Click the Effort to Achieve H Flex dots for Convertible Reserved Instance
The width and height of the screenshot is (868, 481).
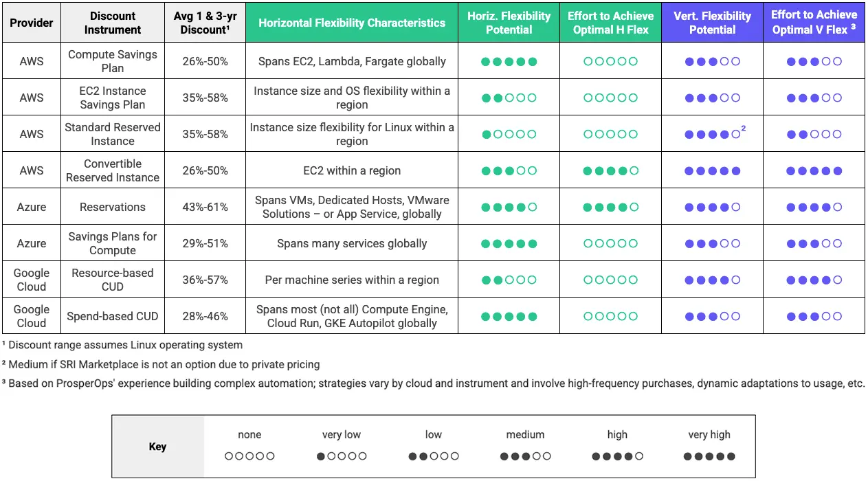[610, 171]
